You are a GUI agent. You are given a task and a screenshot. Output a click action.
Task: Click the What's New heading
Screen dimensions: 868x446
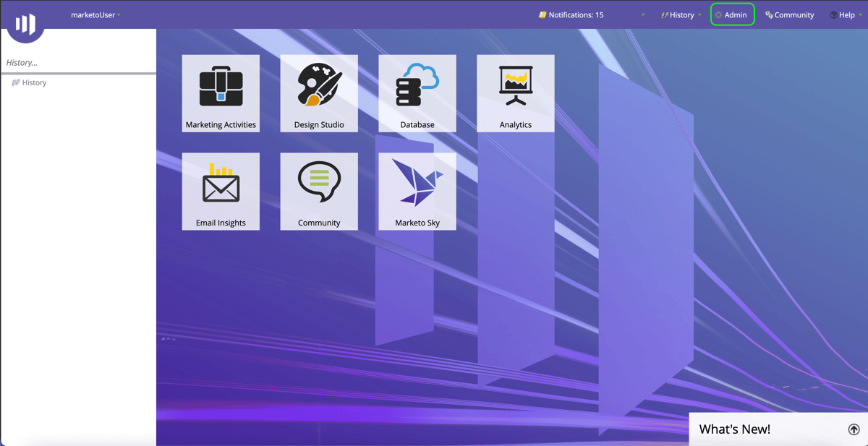(x=734, y=429)
